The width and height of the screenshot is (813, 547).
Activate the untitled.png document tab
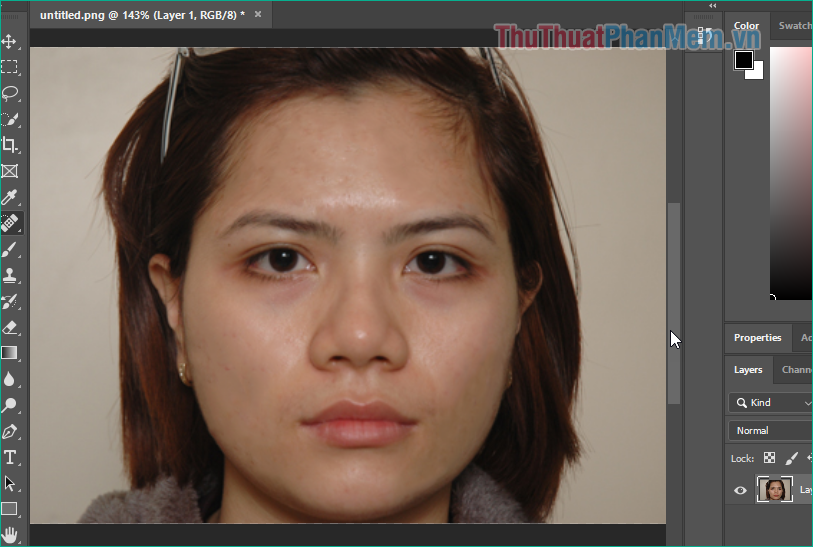(x=142, y=15)
